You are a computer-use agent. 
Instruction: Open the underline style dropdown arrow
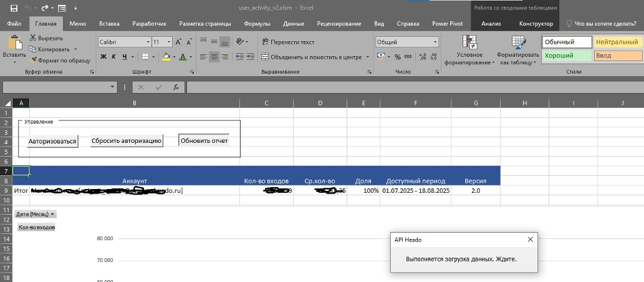click(x=133, y=57)
